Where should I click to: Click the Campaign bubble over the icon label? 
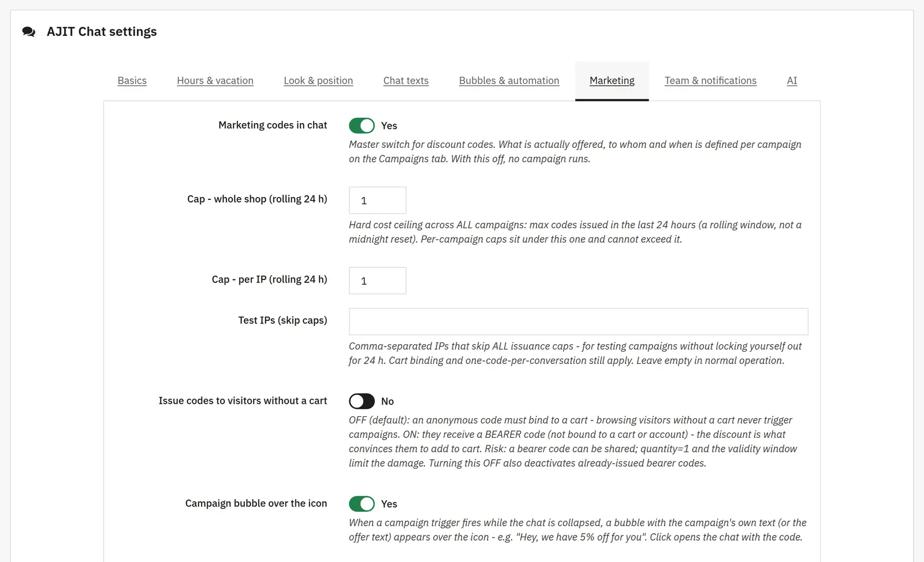point(256,504)
